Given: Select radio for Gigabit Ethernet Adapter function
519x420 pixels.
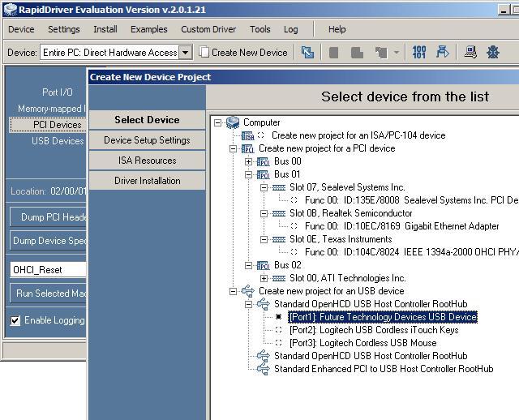Looking at the screenshot, I should pyautogui.click(x=294, y=226).
